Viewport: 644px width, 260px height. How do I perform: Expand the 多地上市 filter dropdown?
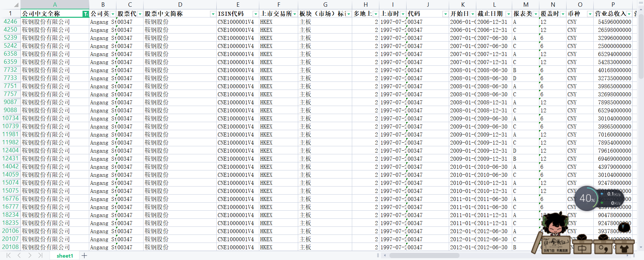click(x=376, y=14)
